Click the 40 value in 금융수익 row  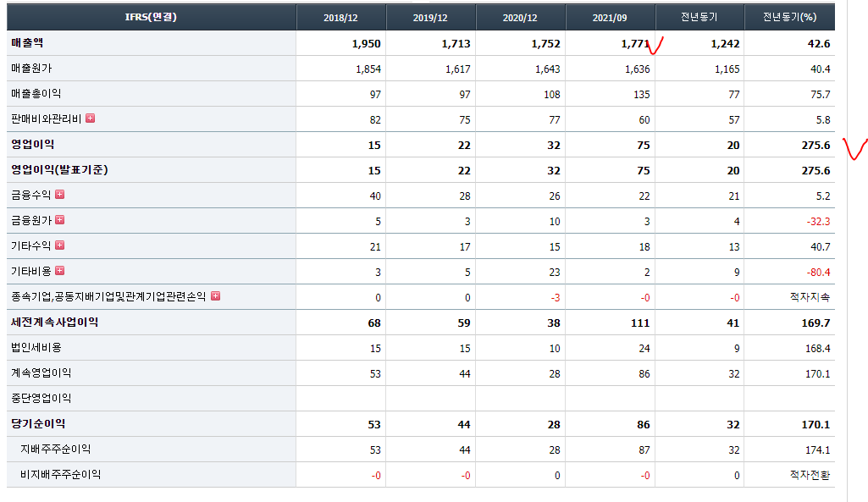pos(375,196)
